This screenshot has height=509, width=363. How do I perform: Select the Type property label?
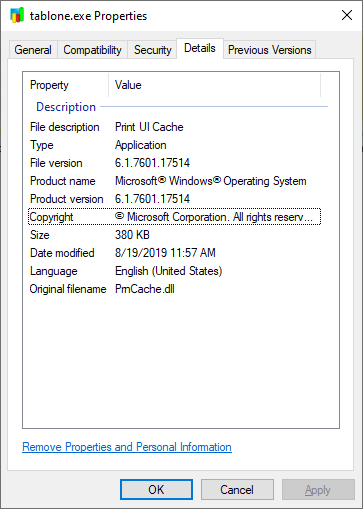tap(42, 145)
